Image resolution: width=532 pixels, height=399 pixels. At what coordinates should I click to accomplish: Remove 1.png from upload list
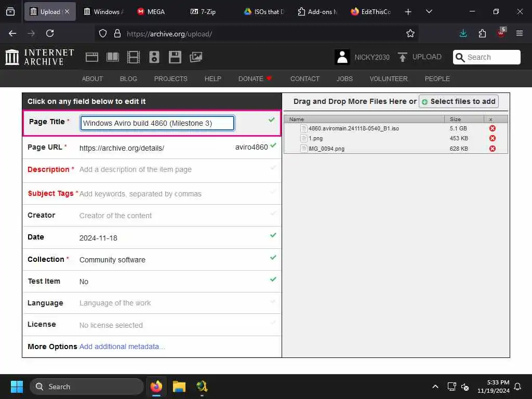click(x=493, y=138)
